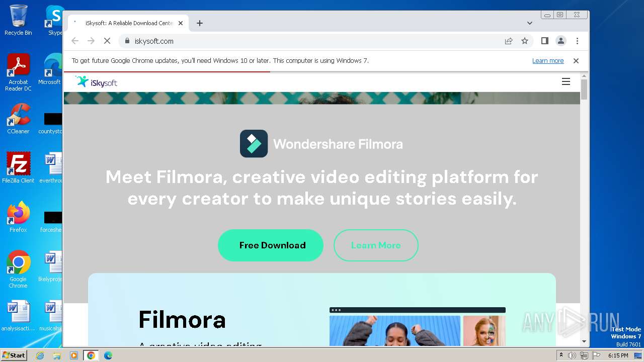Click the Filmora heading text
Viewport: 644px width, 362px height.
[182, 319]
